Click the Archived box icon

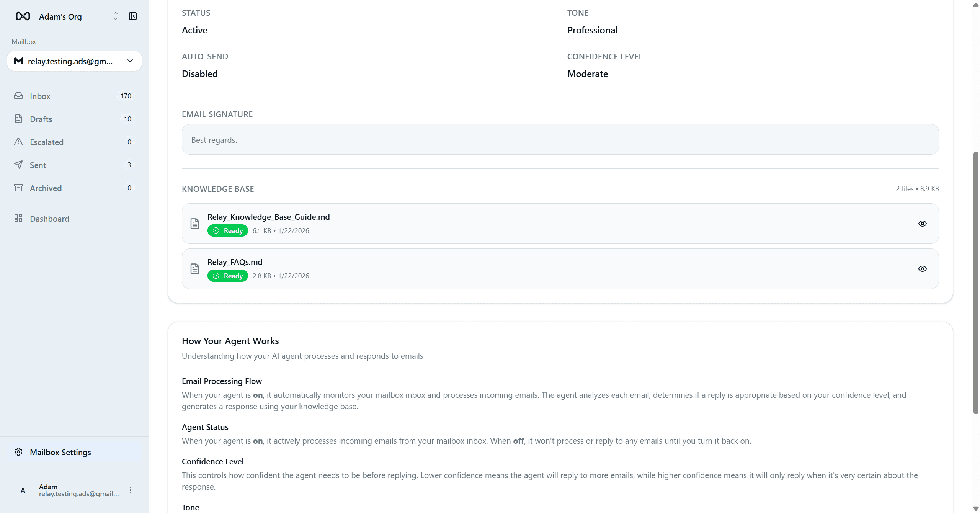click(19, 188)
